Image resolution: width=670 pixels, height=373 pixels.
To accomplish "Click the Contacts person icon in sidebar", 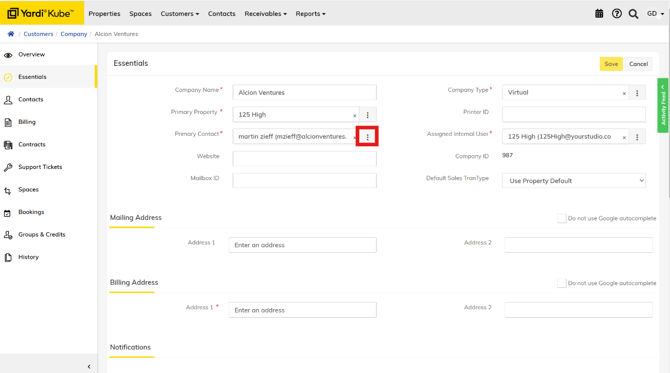I will [8, 100].
